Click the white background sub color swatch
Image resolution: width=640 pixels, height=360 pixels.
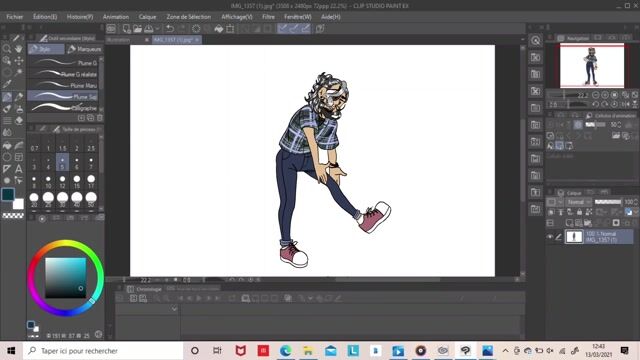[18, 204]
